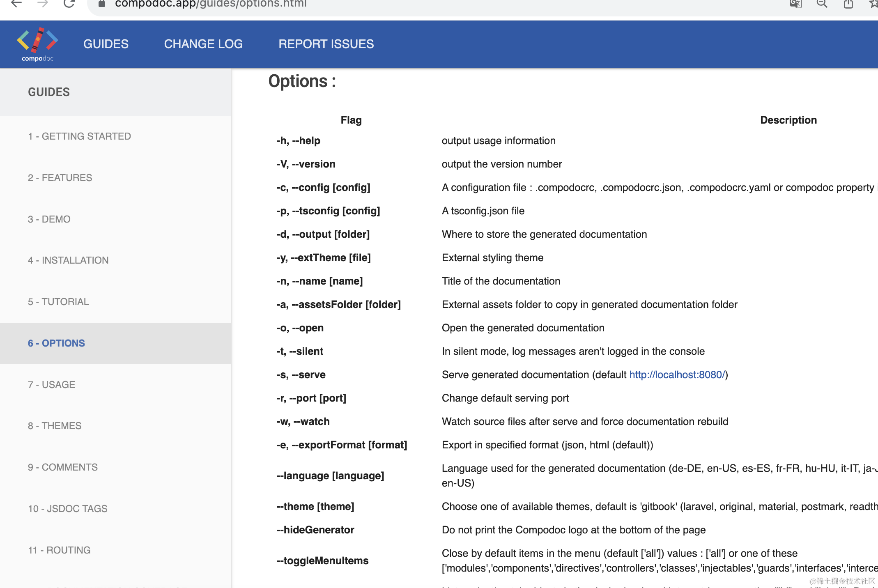Image resolution: width=878 pixels, height=588 pixels.
Task: Click the browser address bar URL
Action: 211,4
